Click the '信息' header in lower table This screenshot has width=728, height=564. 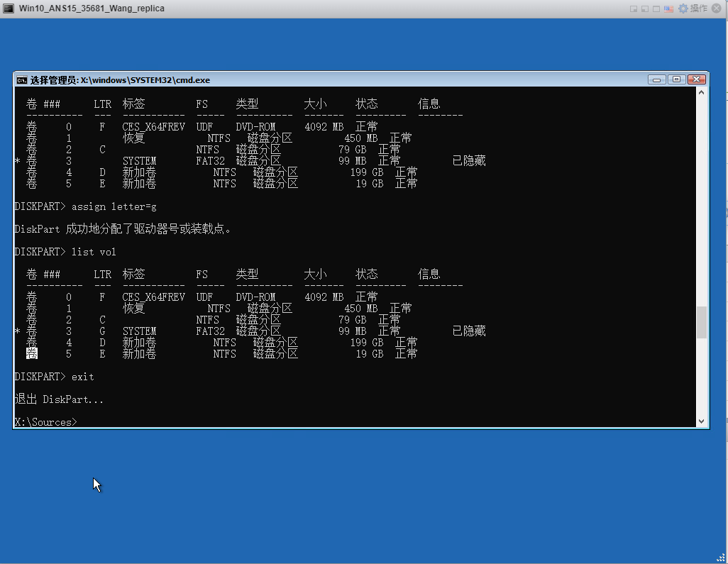(429, 275)
